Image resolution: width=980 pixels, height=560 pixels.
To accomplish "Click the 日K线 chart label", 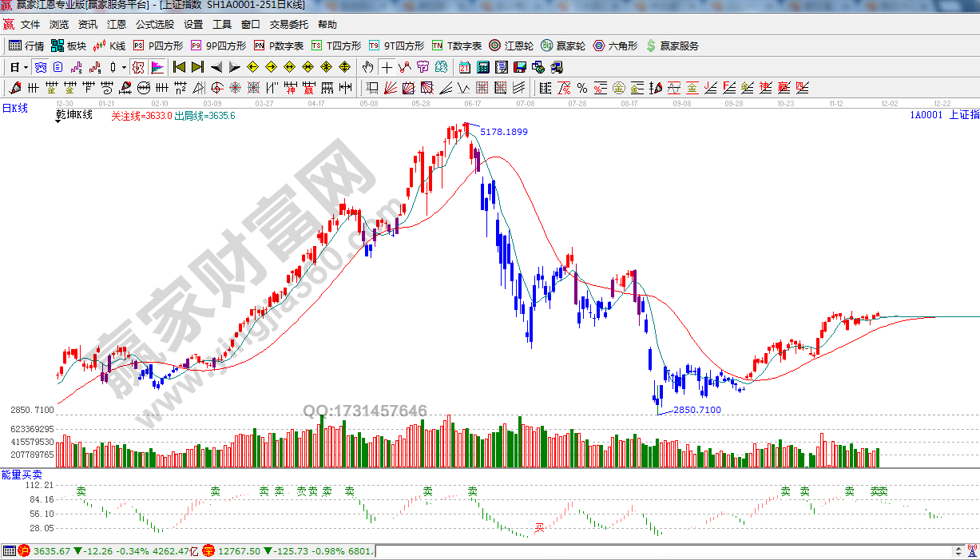I will (14, 108).
